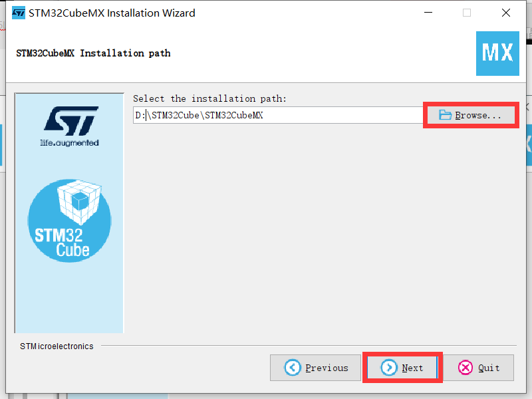Click the round STM32 Cube logo
The height and width of the screenshot is (399, 532).
(x=70, y=221)
